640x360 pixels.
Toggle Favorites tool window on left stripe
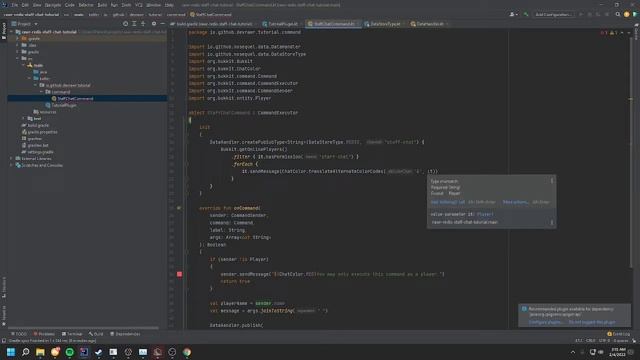tap(4, 316)
